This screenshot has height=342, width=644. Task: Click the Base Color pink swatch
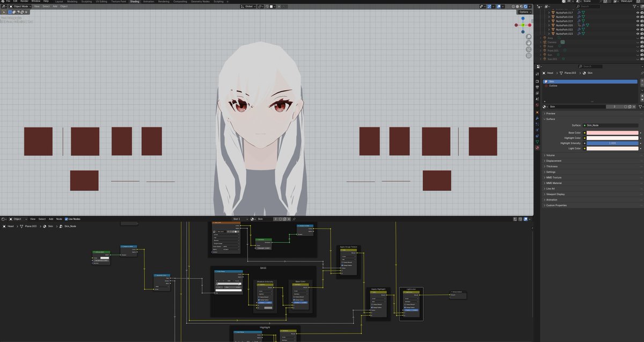pos(613,132)
